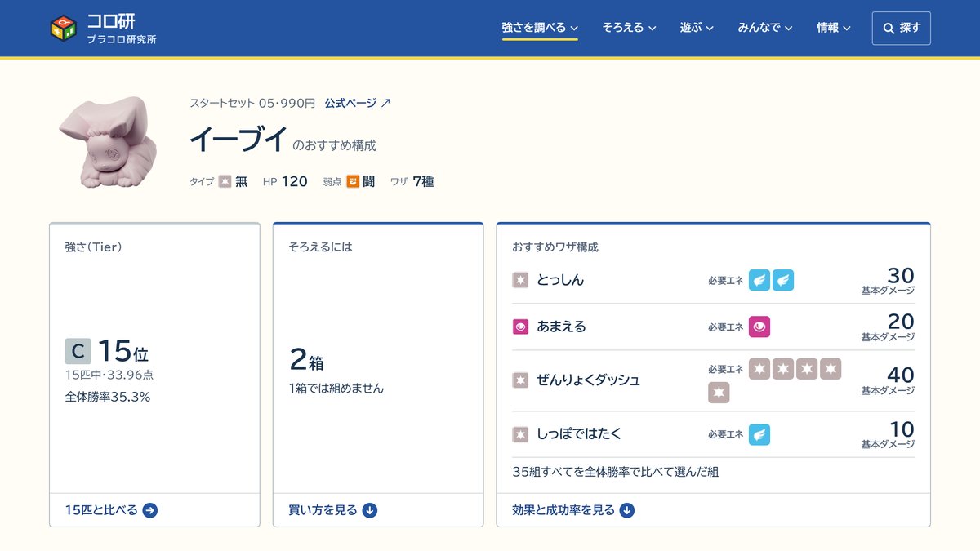This screenshot has height=551, width=980.
Task: Click the first wing energy icon for とっしん
Action: (x=759, y=280)
